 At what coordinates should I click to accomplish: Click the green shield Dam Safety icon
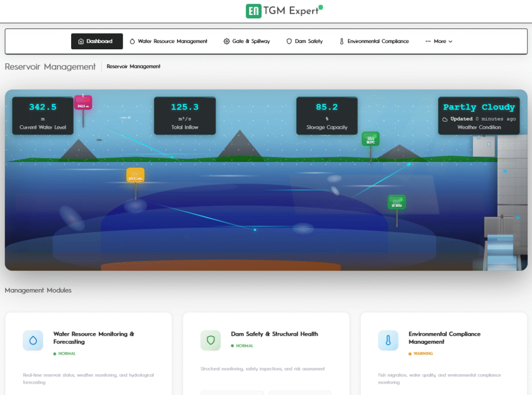(x=210, y=340)
